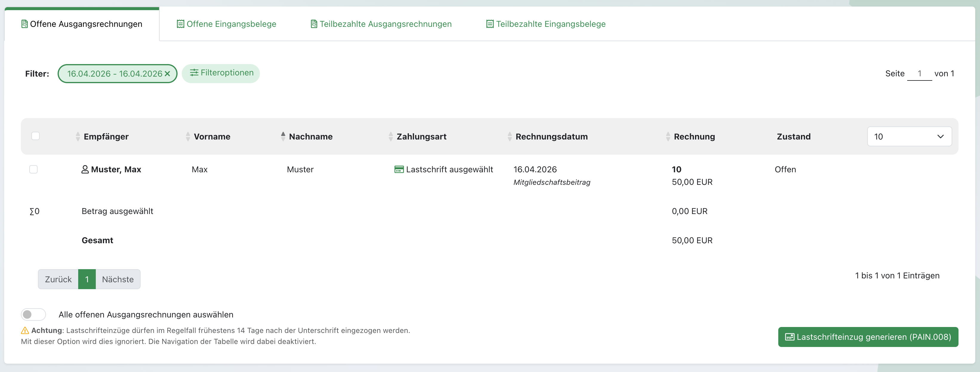The height and width of the screenshot is (372, 980).
Task: Go to Teilbezahlte Eingangsbelege tab
Action: (546, 24)
